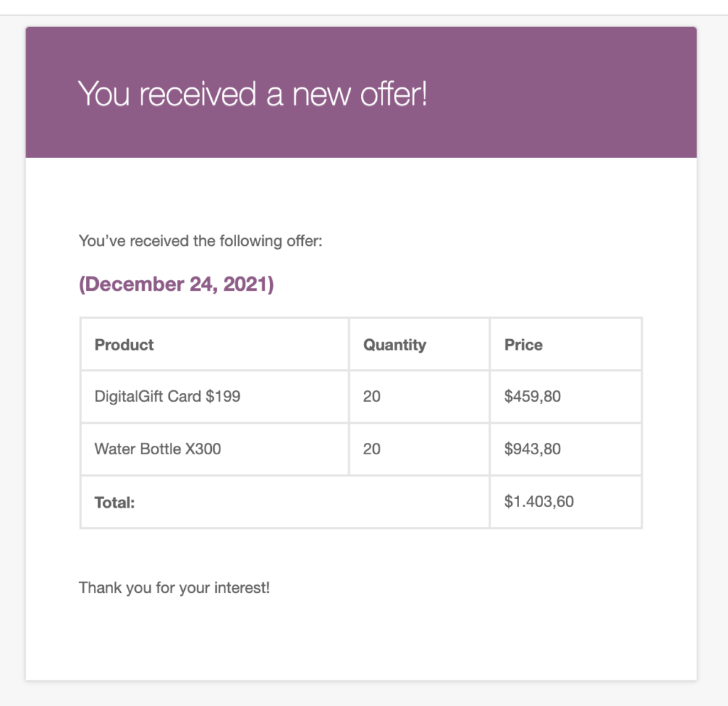Click the 'Thank you for your interest!' text
This screenshot has width=728, height=706.
(x=175, y=588)
